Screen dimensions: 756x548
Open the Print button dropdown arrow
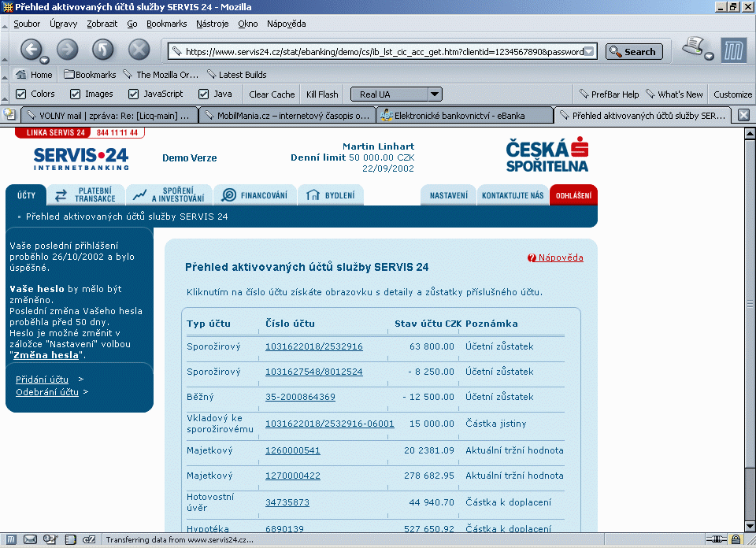pos(709,57)
